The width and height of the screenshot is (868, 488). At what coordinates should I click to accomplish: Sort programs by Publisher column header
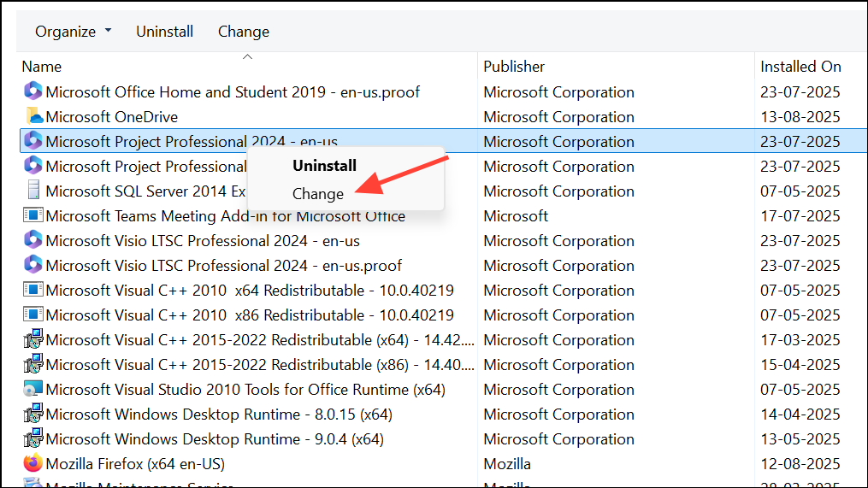[514, 67]
